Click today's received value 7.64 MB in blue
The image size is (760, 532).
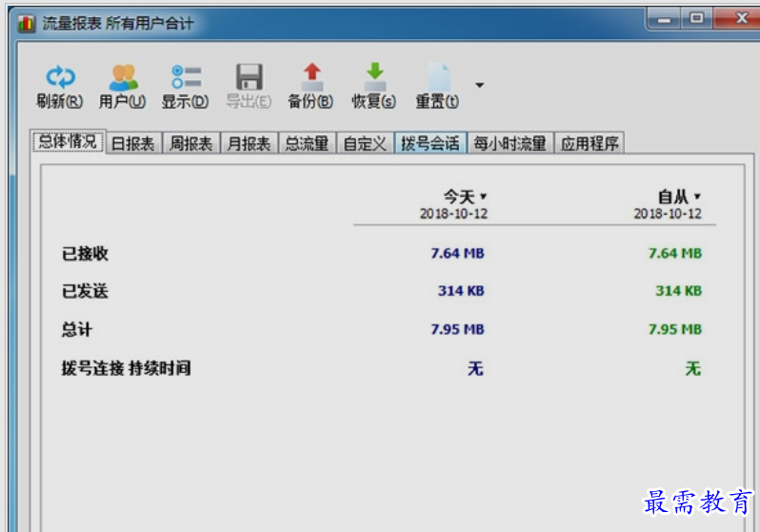point(457,253)
